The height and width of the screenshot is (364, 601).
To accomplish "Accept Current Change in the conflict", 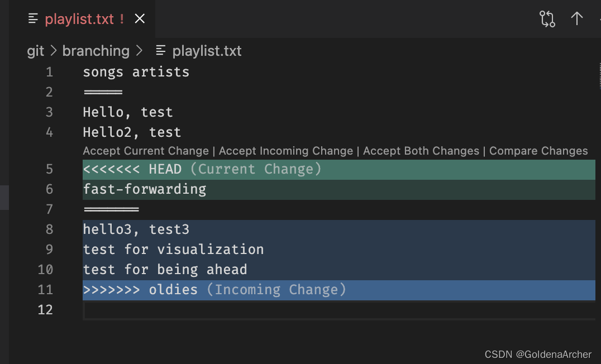I will pyautogui.click(x=145, y=151).
